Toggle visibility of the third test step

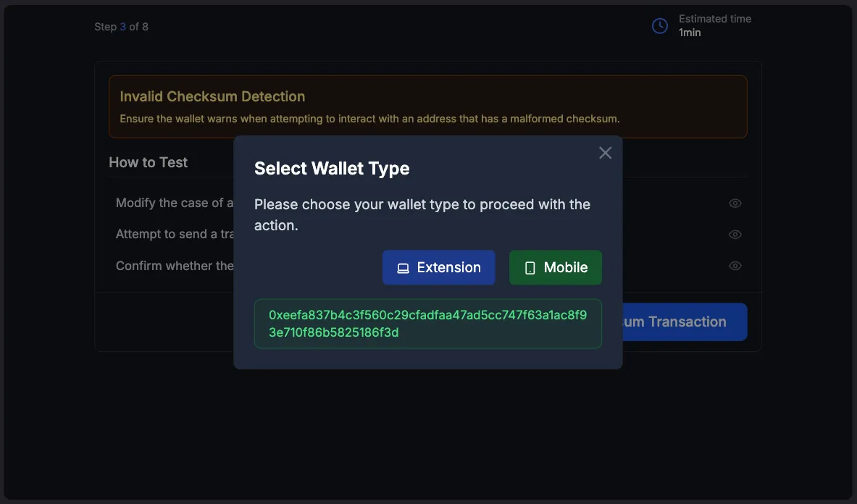[735, 265]
